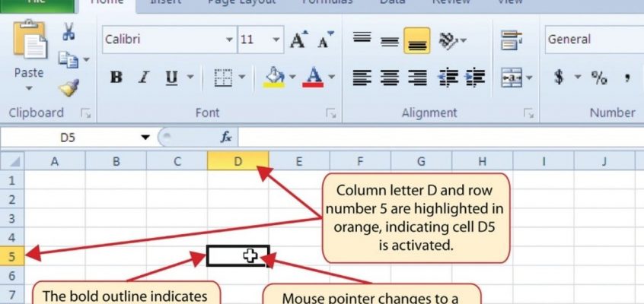The width and height of the screenshot is (644, 304).
Task: Click Merge & Center icon
Action: (512, 77)
